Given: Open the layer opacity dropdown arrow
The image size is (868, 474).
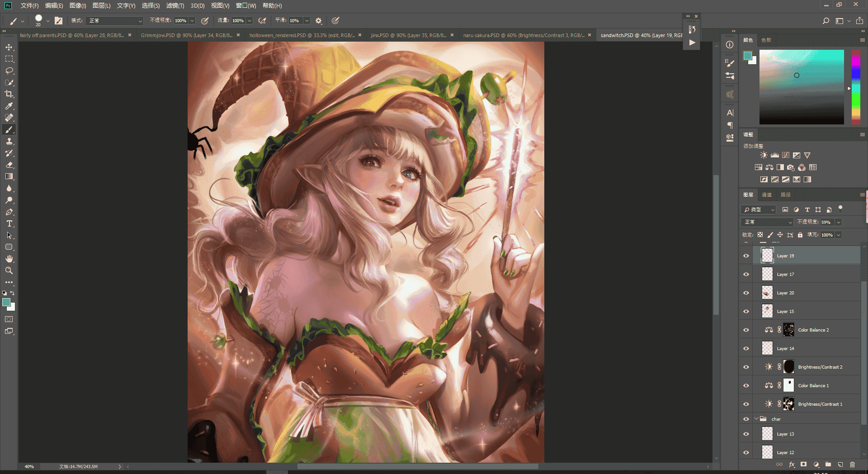Looking at the screenshot, I should pyautogui.click(x=838, y=222).
